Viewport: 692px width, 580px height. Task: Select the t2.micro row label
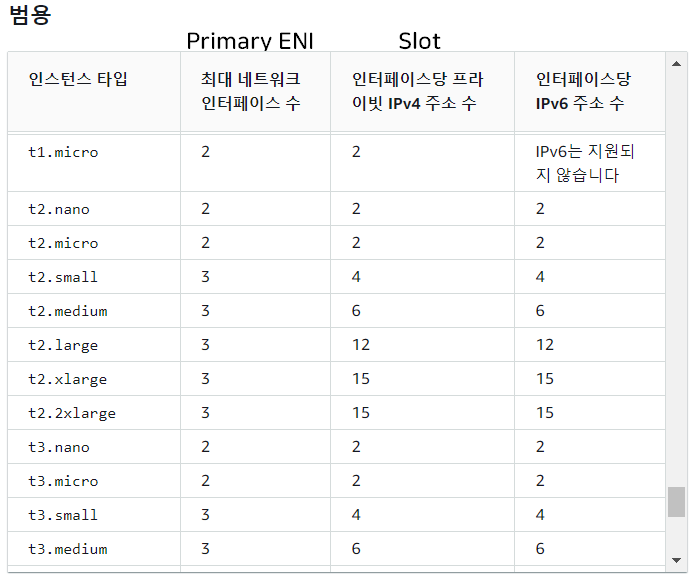[63, 243]
